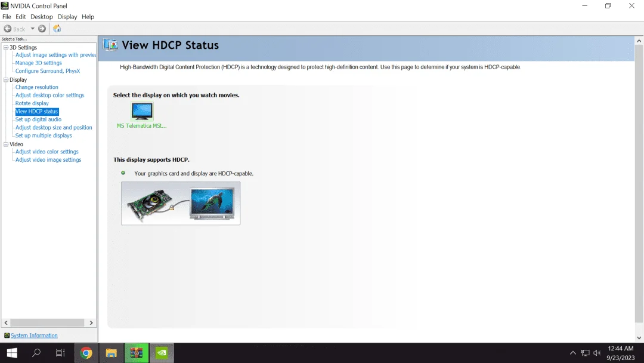Open the Windows Start menu

point(12,353)
